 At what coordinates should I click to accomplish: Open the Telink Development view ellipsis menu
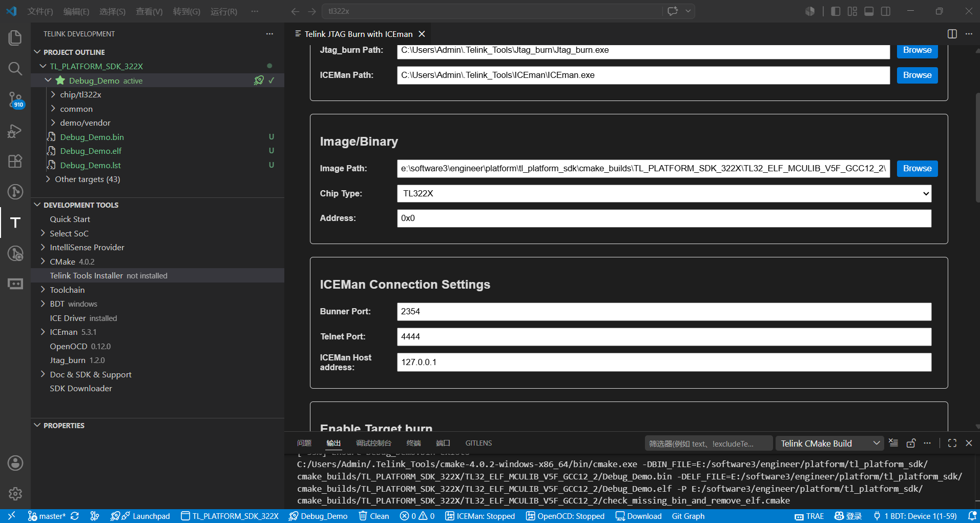pos(269,34)
